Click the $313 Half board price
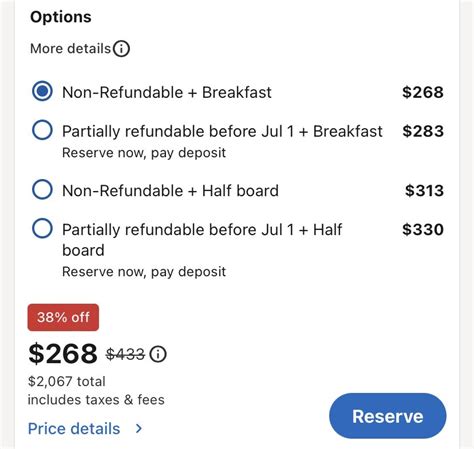474x449 pixels. (x=424, y=191)
